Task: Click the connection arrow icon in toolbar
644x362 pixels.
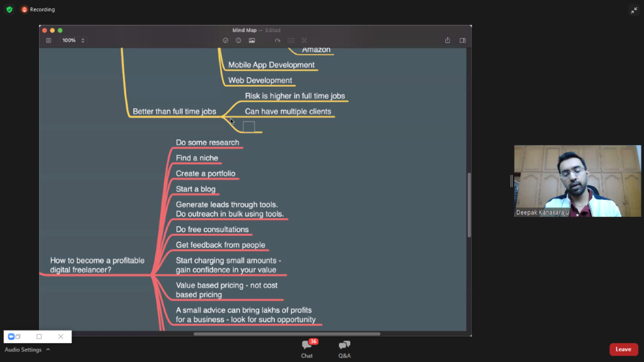Action: click(x=277, y=40)
